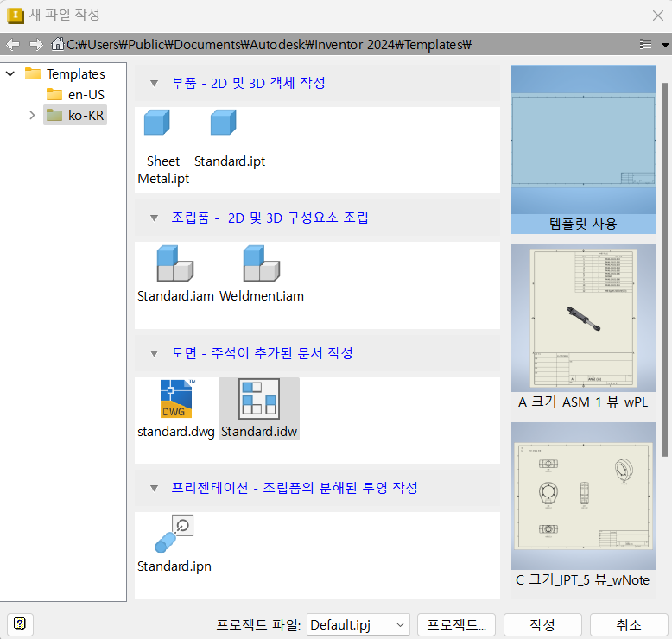Click the 도면 - 주석이 추가된 문서 작성 heading
This screenshot has width=672, height=639.
tap(262, 353)
